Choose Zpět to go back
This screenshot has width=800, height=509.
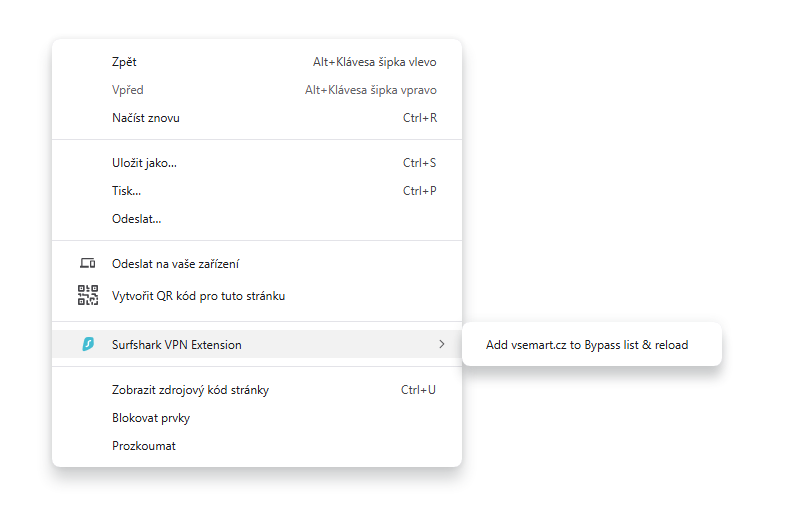click(125, 62)
